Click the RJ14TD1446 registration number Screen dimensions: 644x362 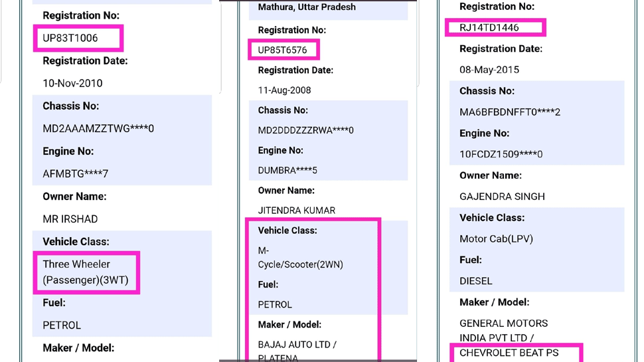pos(489,28)
